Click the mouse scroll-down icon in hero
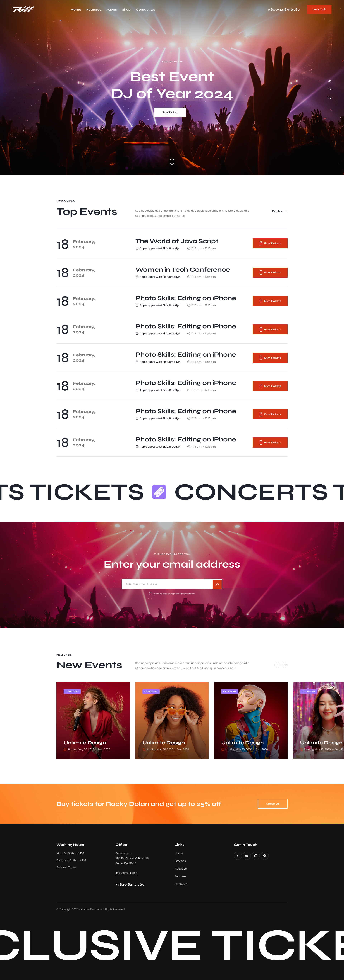 click(172, 162)
